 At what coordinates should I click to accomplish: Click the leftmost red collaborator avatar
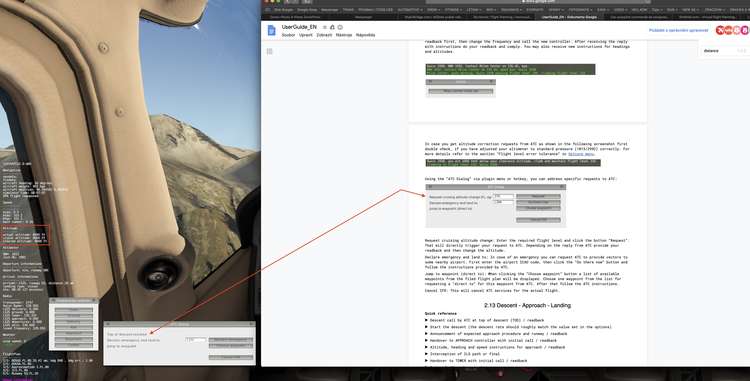[720, 30]
